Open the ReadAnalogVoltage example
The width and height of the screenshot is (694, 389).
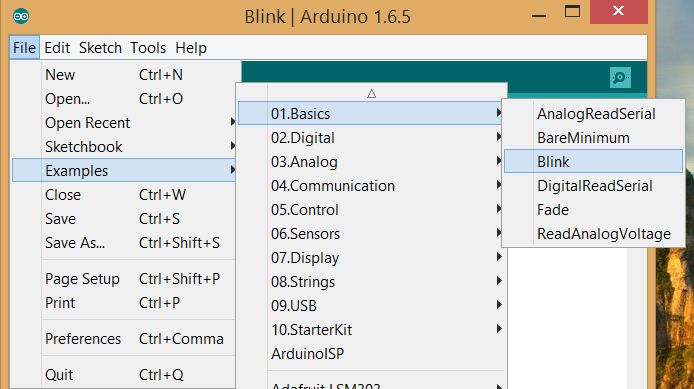click(594, 233)
